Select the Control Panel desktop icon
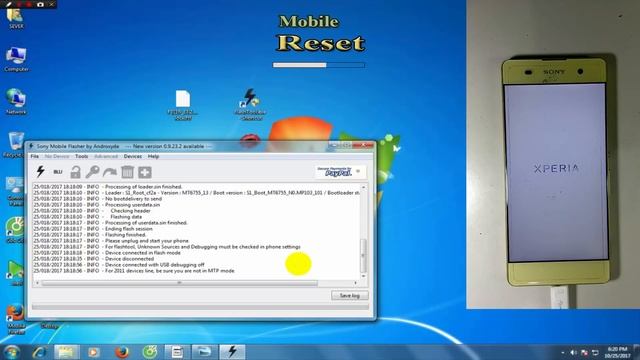 16,191
